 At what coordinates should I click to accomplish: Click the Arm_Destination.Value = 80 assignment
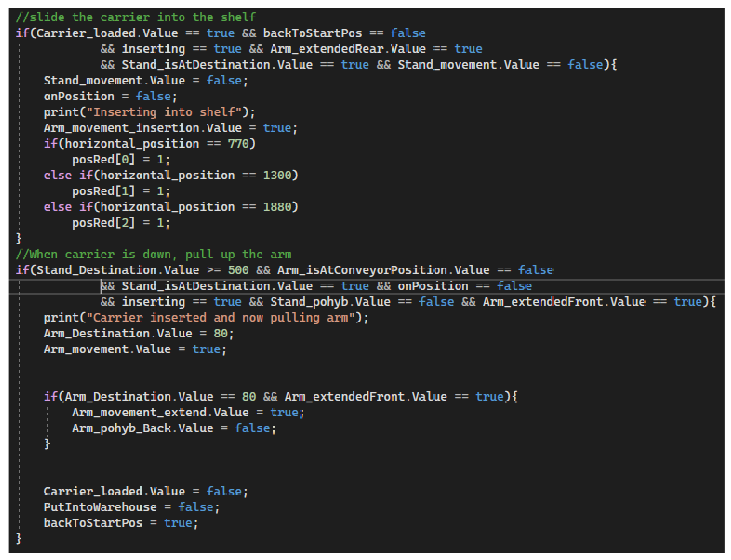[139, 334]
